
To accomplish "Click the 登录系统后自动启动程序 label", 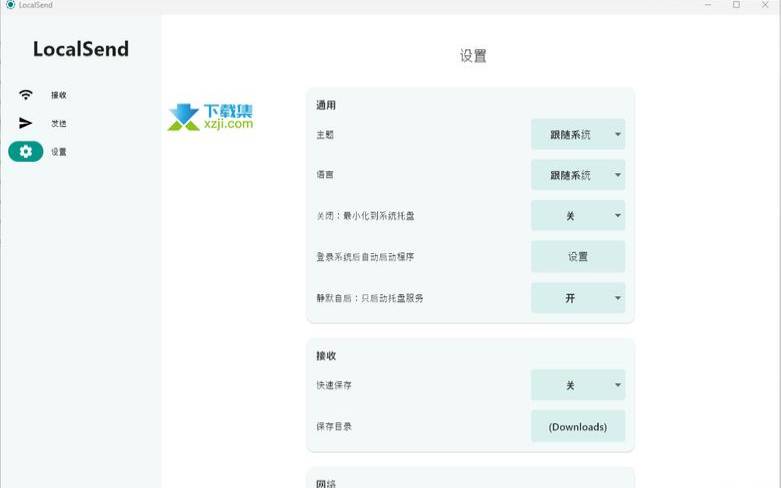I will (x=365, y=256).
